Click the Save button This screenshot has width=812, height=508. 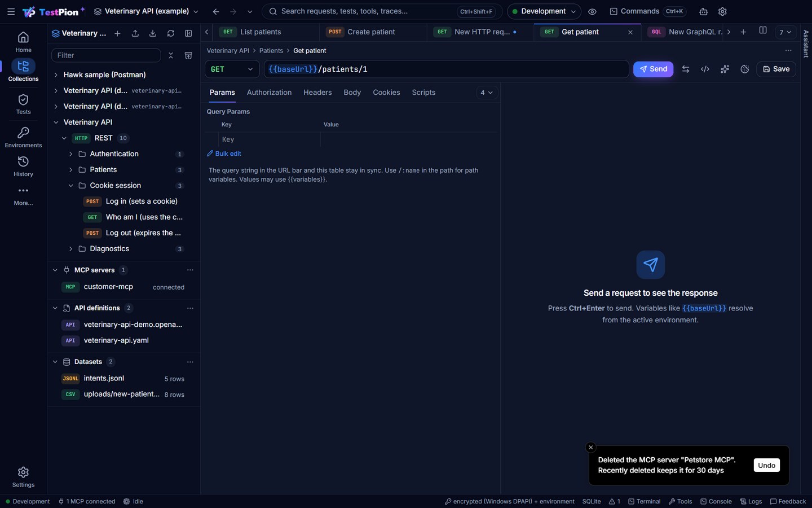pyautogui.click(x=776, y=69)
